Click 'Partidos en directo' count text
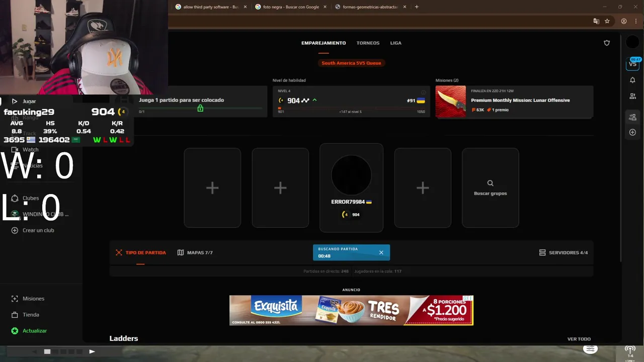 (x=326, y=271)
